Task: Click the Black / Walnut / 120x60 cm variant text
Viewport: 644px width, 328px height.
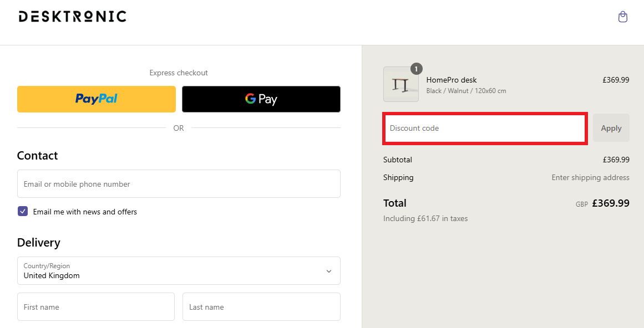Action: 466,91
